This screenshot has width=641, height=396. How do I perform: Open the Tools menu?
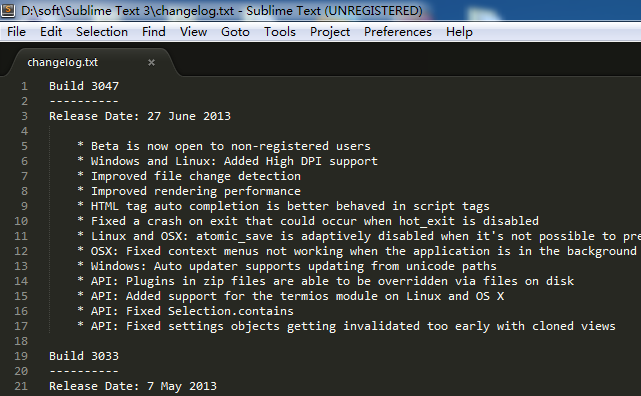[x=280, y=32]
